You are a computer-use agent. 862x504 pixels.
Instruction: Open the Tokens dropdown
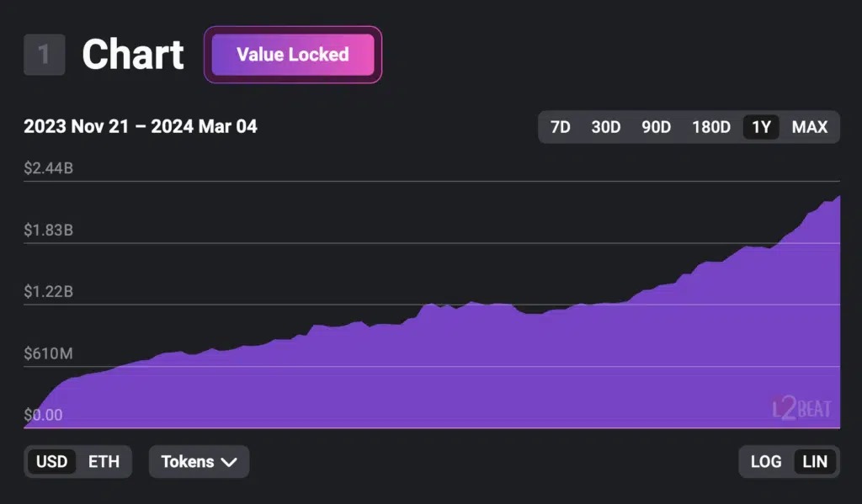(199, 462)
